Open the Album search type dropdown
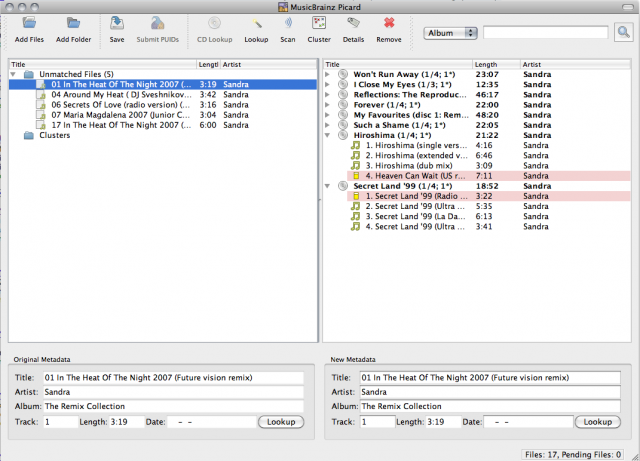 (x=450, y=33)
